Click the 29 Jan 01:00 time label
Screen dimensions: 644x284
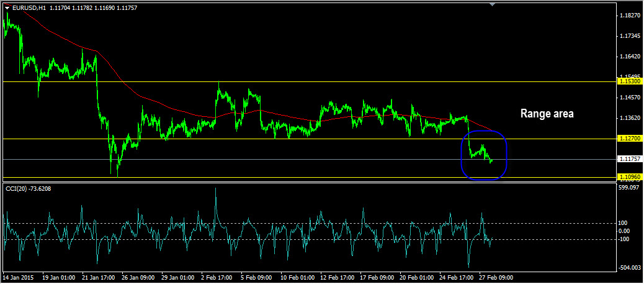point(177,277)
